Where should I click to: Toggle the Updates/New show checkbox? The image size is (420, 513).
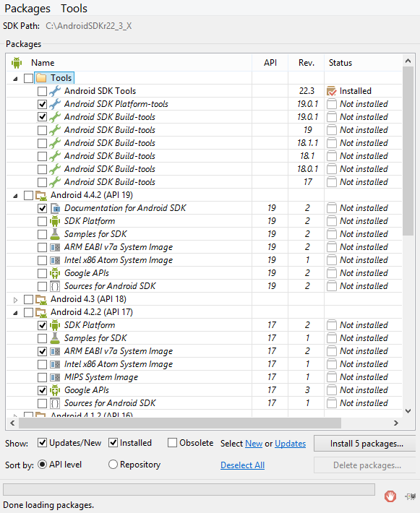[x=42, y=443]
